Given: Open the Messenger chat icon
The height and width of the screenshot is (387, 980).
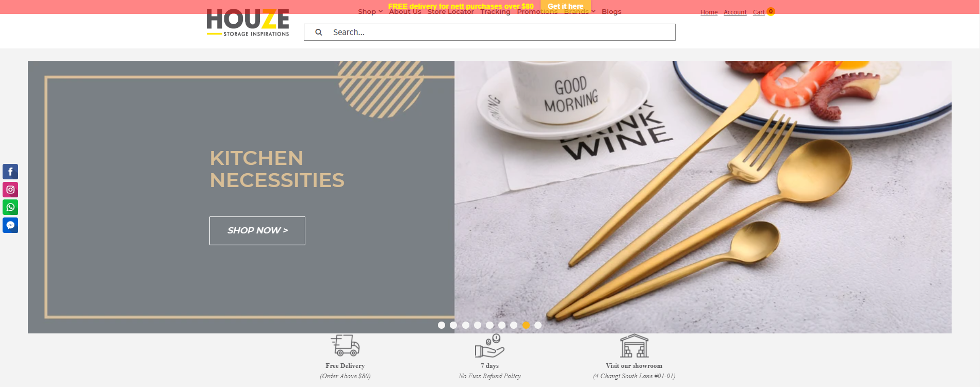Looking at the screenshot, I should pos(10,225).
